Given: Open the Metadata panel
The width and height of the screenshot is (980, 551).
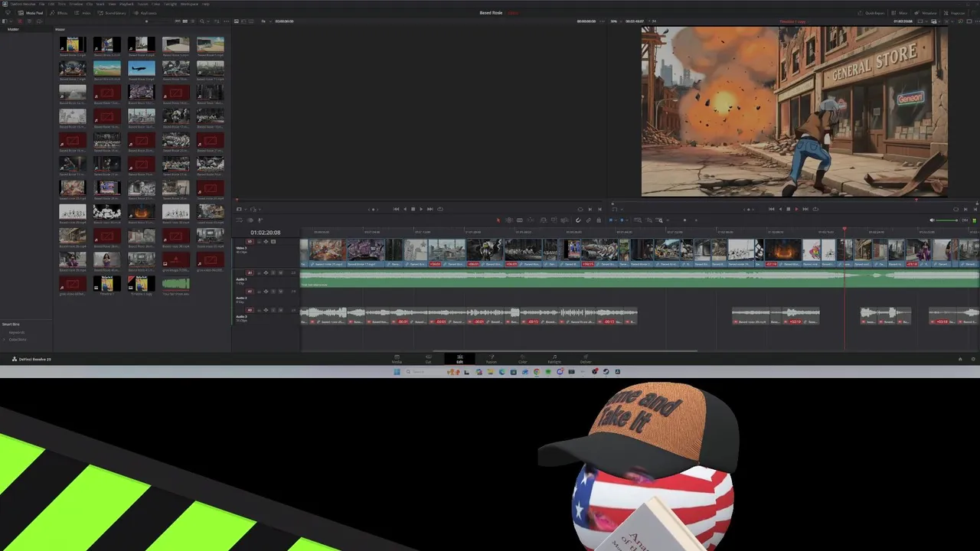Looking at the screenshot, I should 926,13.
